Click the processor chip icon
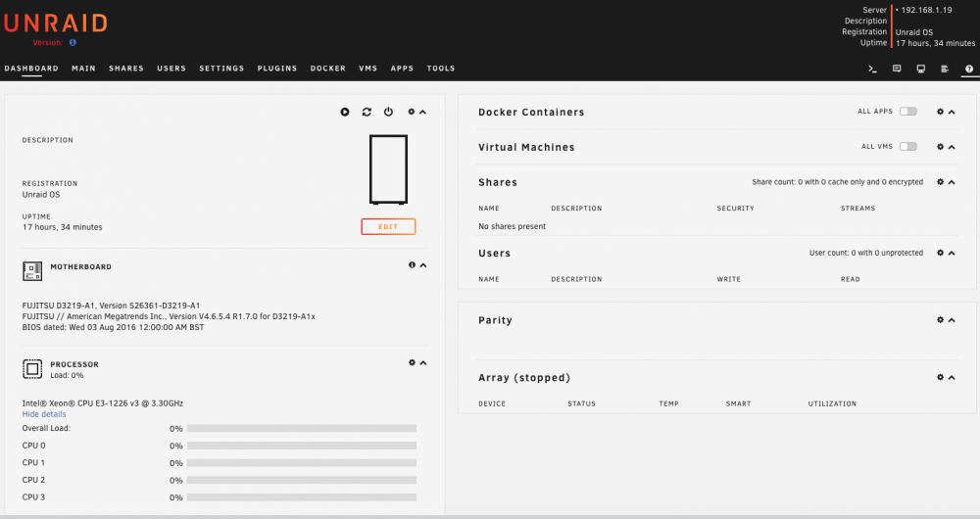 32,369
